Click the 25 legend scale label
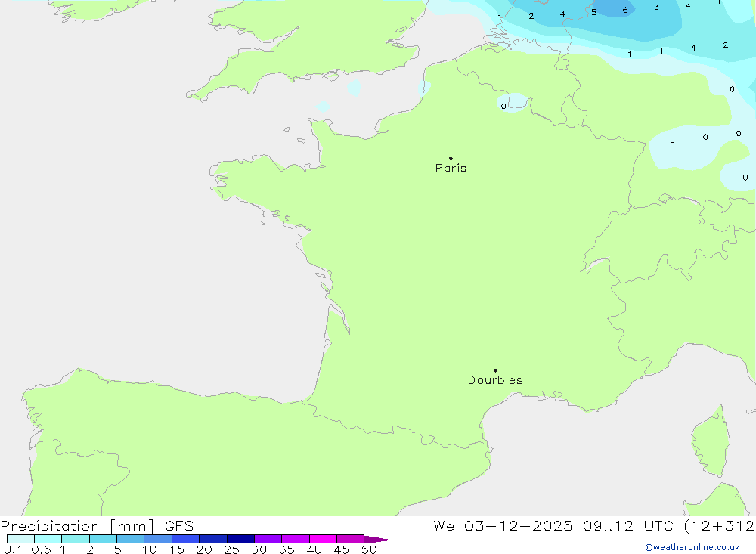Image resolution: width=756 pixels, height=554 pixels. tap(231, 549)
